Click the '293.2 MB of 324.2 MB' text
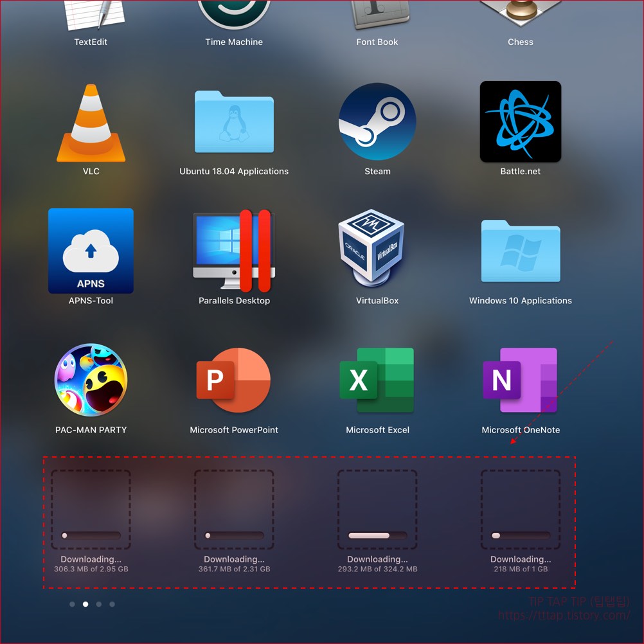Screen dimensions: 644x644 click(377, 569)
